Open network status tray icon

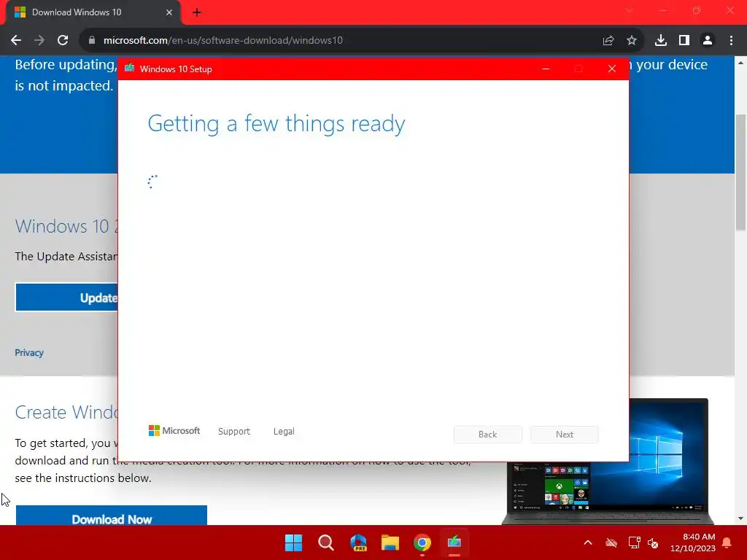pyautogui.click(x=634, y=542)
